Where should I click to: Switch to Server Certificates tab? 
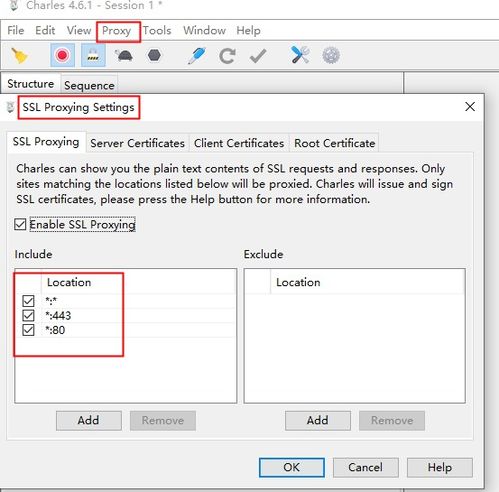137,143
